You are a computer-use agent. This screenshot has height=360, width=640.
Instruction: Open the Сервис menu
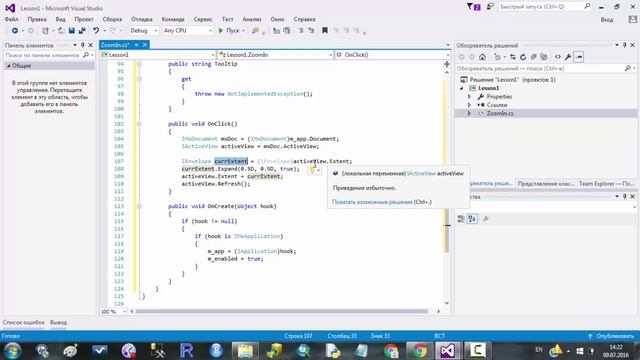pyautogui.click(x=203, y=19)
